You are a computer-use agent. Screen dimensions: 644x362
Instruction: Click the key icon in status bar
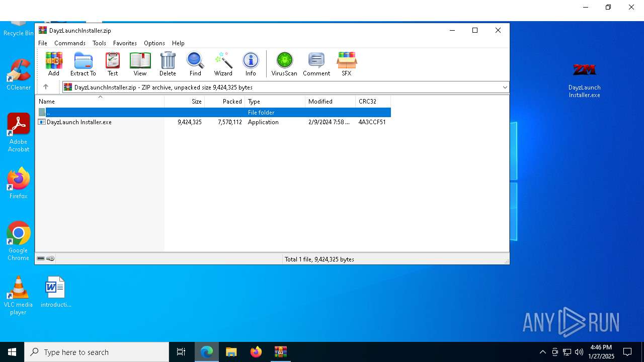(50, 259)
